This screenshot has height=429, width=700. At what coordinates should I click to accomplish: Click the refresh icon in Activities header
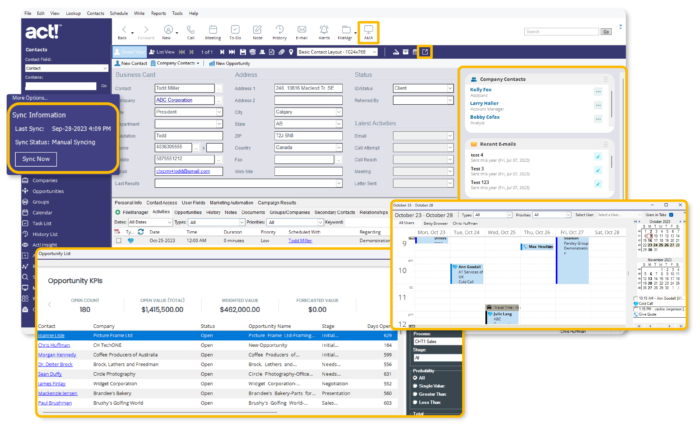[141, 232]
